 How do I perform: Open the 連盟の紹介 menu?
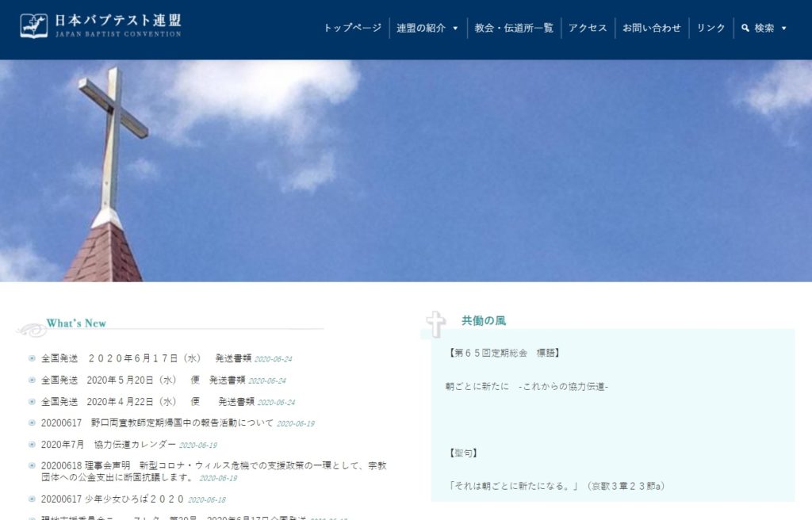coord(421,28)
